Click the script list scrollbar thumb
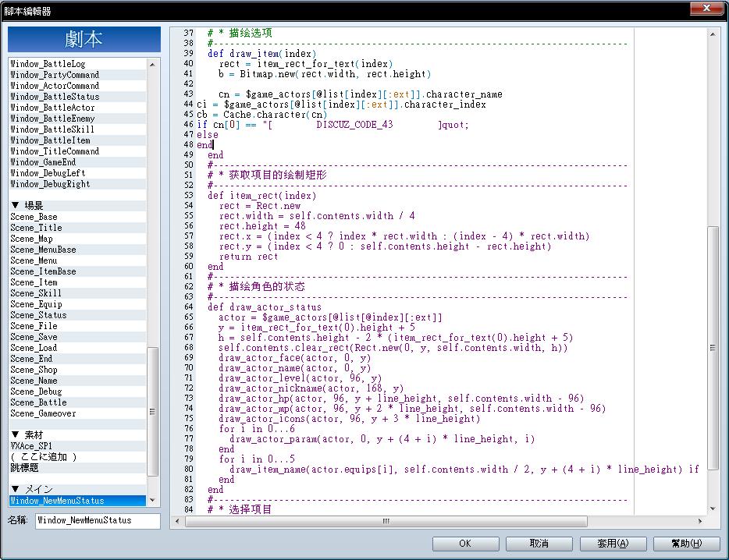This screenshot has width=729, height=560. click(x=152, y=412)
